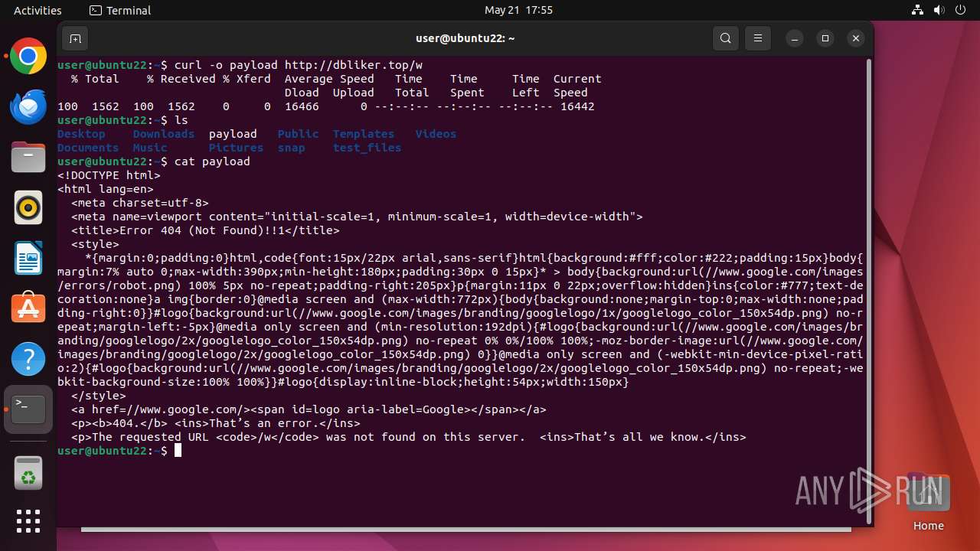Launch LibreOffice Writer from the dock
This screenshot has width=980, height=551.
(28, 258)
